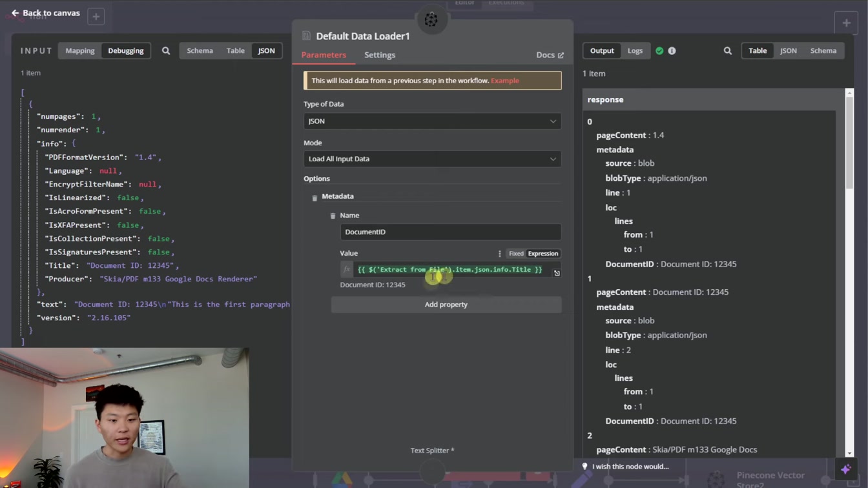Select the Output tab
The image size is (868, 488).
pyautogui.click(x=602, y=50)
